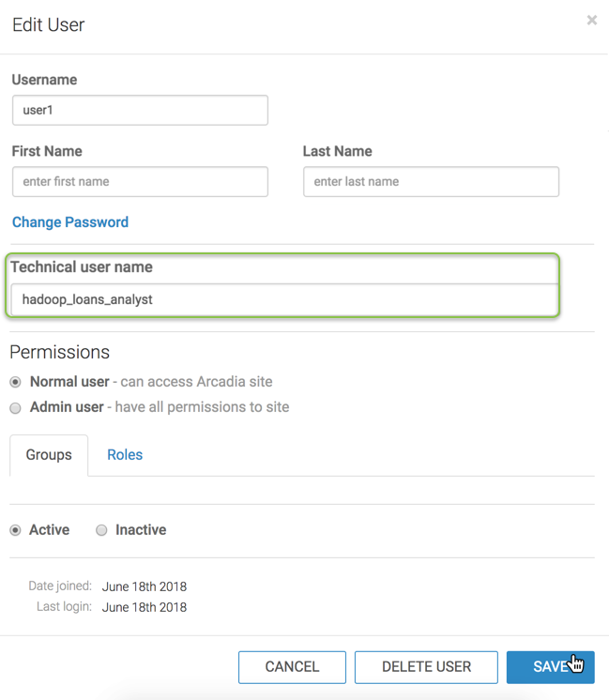Switch to the Groups tab
Image resolution: width=609 pixels, height=700 pixels.
point(49,455)
